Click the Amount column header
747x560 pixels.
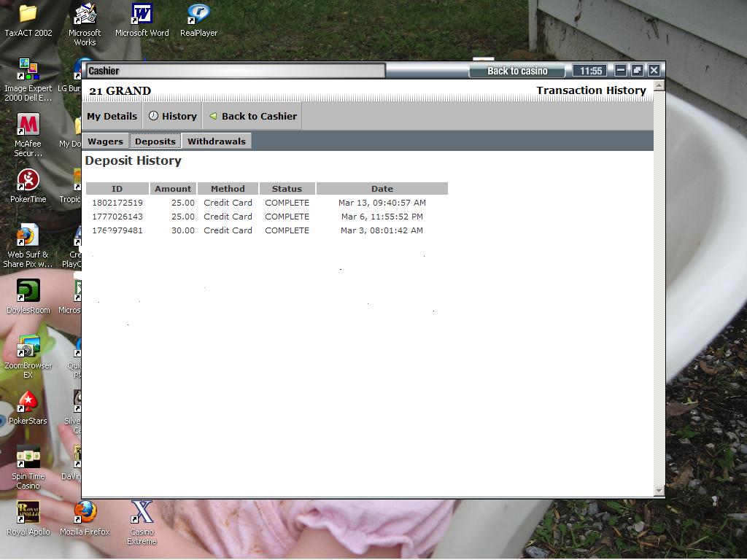pos(173,189)
